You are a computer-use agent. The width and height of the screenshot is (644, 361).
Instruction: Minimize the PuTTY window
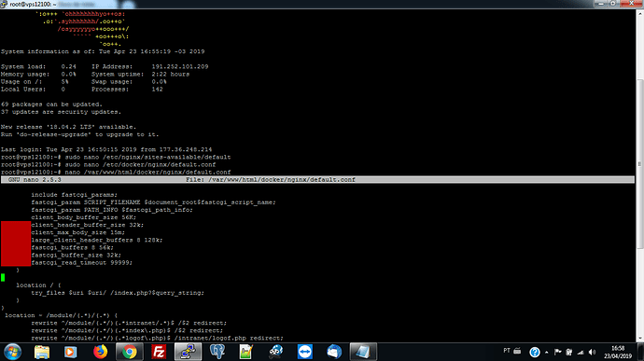(601, 4)
